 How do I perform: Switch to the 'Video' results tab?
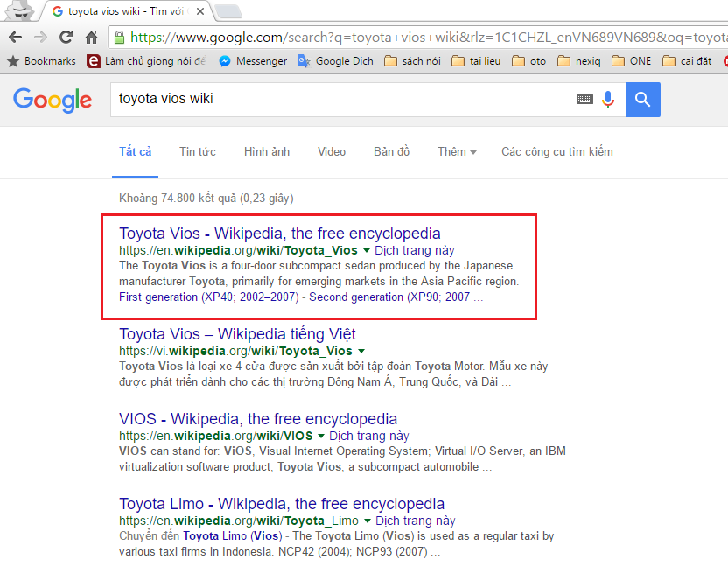[332, 152]
